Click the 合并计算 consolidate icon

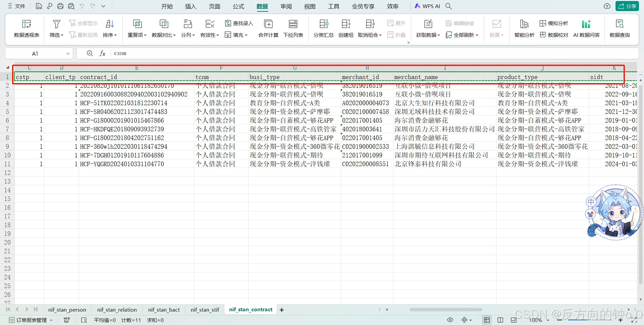tap(268, 28)
